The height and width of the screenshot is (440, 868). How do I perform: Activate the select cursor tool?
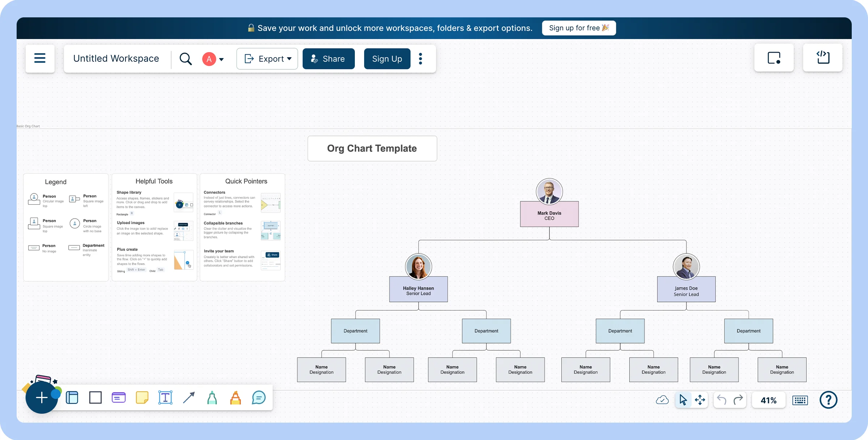(x=683, y=400)
